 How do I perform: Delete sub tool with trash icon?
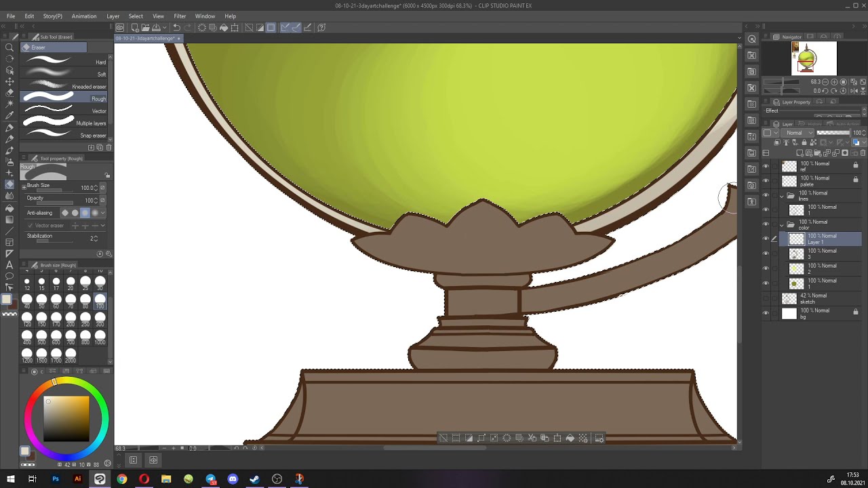pos(108,147)
